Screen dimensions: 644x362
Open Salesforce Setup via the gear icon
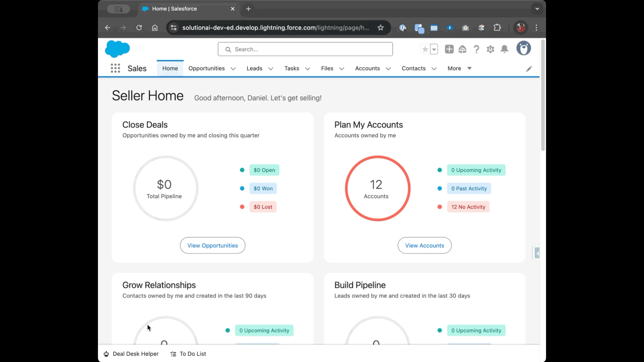tap(490, 49)
